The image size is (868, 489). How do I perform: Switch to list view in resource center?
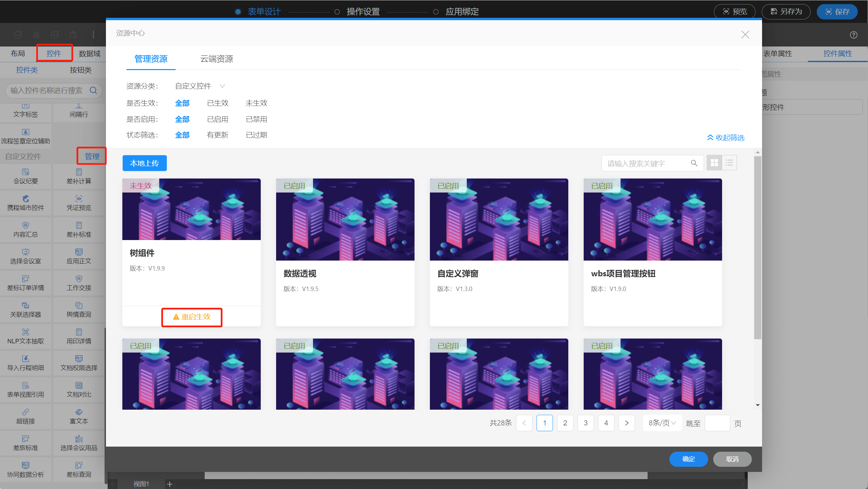point(729,163)
